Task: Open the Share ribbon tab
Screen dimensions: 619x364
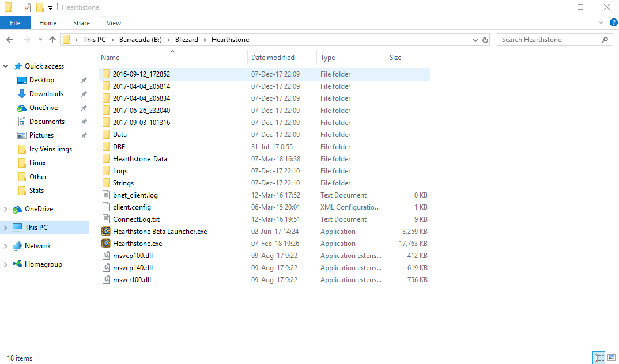Action: pos(81,23)
